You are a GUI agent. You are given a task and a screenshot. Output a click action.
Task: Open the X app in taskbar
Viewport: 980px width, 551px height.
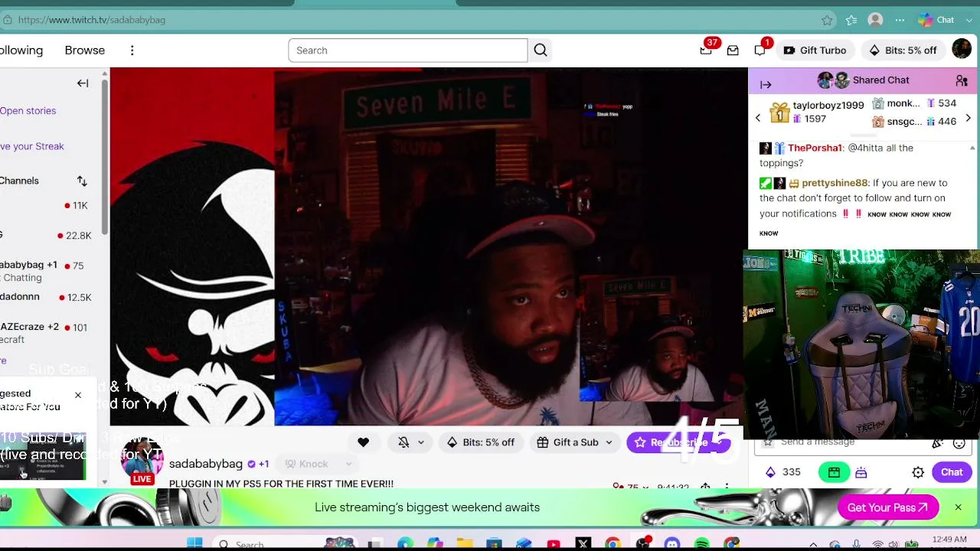[x=583, y=544]
